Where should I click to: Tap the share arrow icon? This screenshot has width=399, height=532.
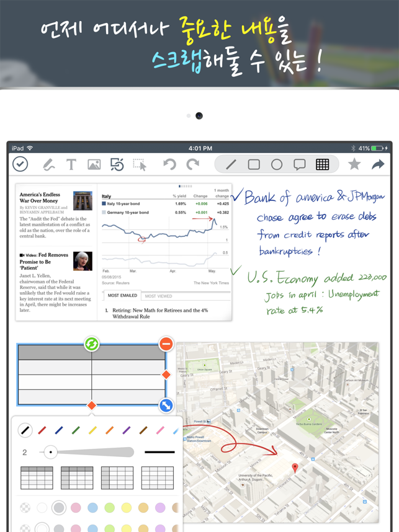[378, 164]
